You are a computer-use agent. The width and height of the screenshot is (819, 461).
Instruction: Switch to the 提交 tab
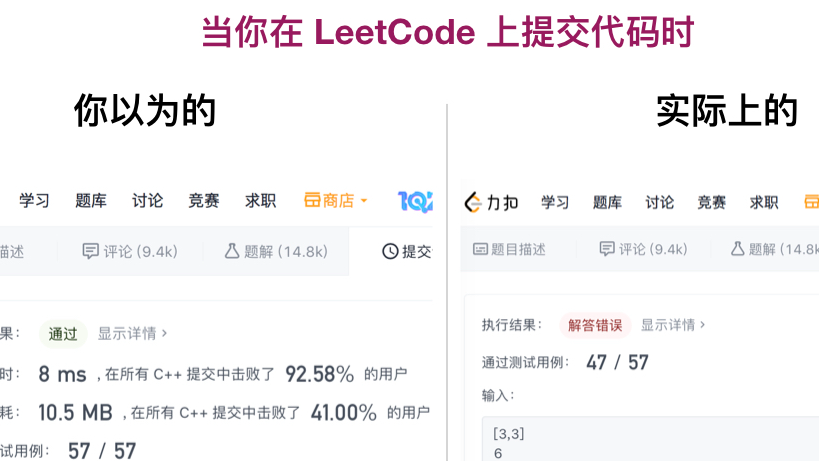(407, 252)
